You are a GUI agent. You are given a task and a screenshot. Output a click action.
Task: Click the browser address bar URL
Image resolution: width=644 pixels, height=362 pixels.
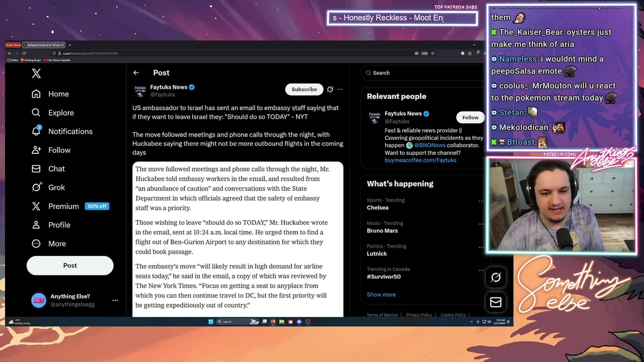point(91,53)
